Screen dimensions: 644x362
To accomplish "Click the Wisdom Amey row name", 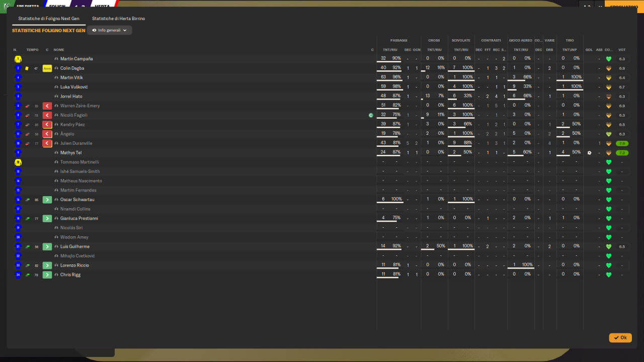I will tap(74, 237).
